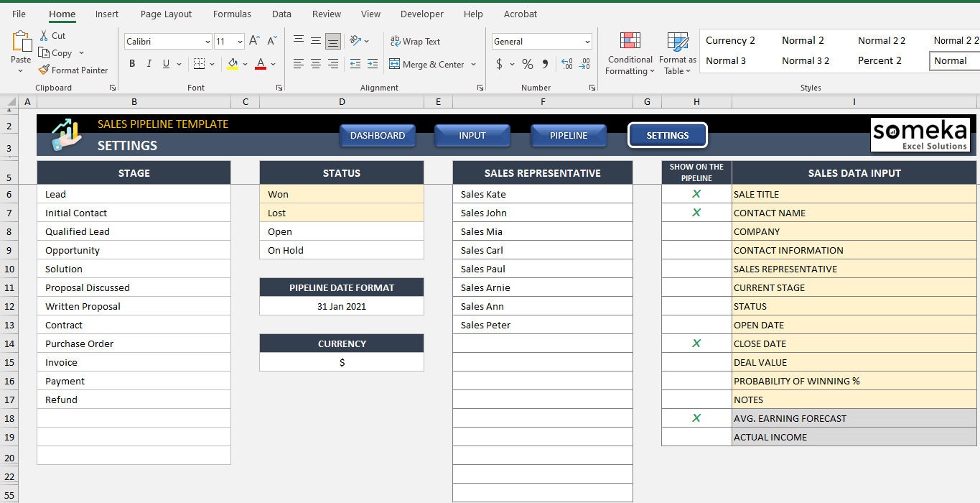Image resolution: width=980 pixels, height=503 pixels.
Task: Open Conditional Formatting
Action: coord(629,54)
